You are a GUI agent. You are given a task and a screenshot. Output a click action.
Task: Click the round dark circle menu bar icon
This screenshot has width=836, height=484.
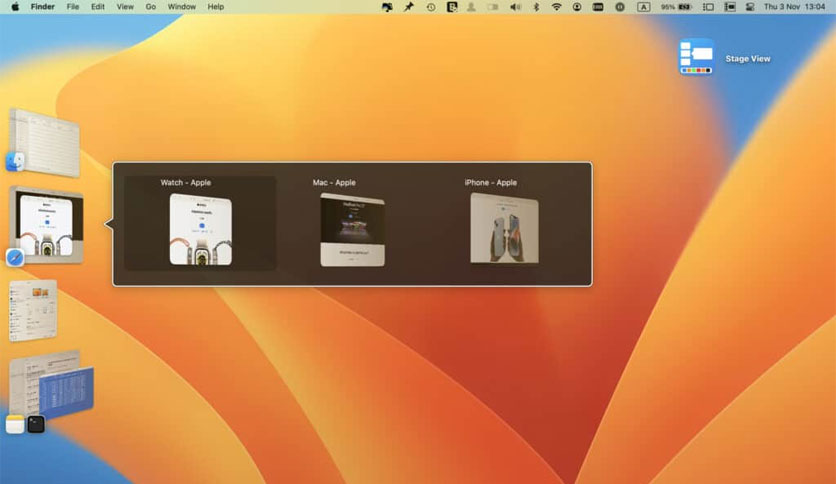[620, 7]
